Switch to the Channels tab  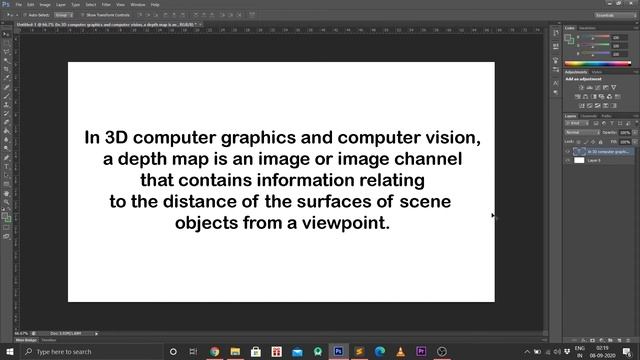tap(589, 116)
